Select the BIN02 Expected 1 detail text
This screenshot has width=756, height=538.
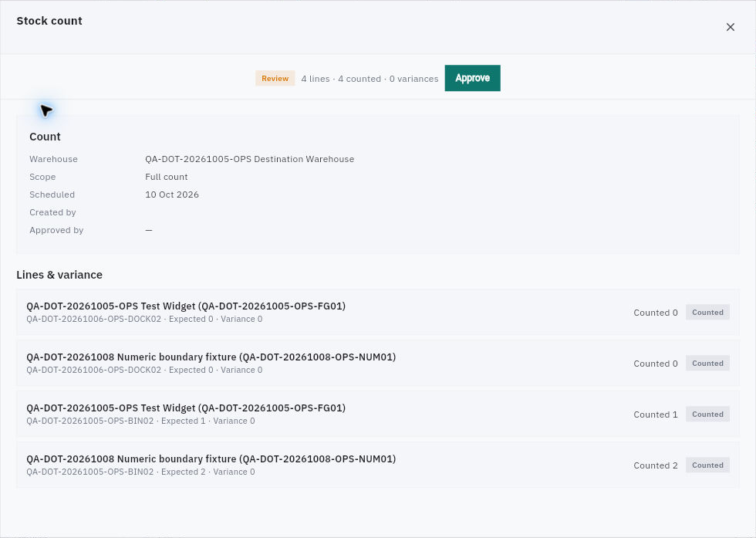coord(140,421)
